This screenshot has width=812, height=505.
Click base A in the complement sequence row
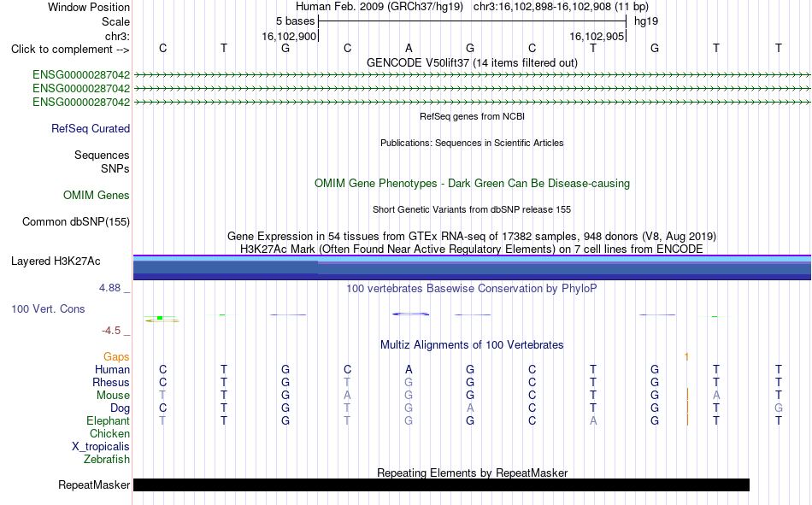pyautogui.click(x=409, y=48)
